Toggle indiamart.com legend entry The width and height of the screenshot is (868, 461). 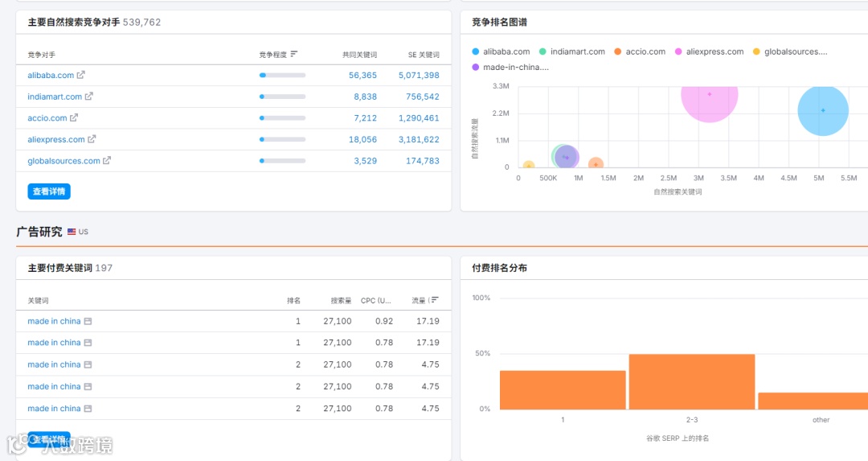click(x=572, y=51)
